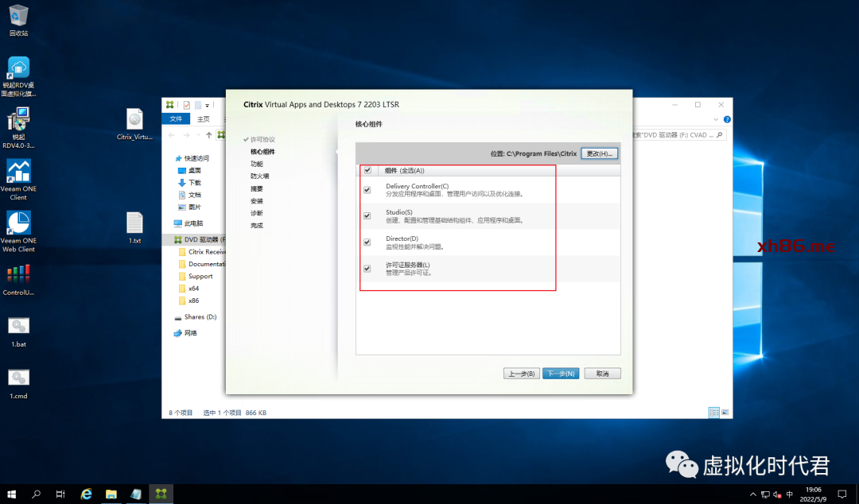Click the 取消 cancel button
The image size is (859, 504).
coord(603,374)
